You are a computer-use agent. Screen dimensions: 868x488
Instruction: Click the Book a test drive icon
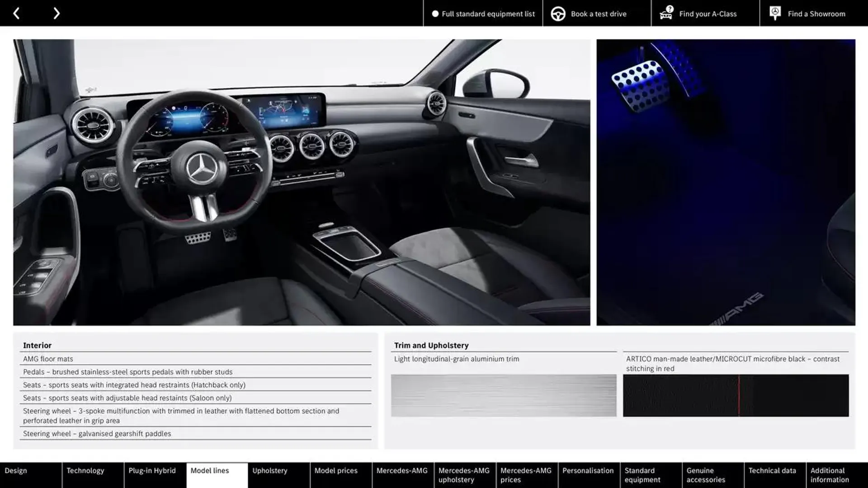(558, 13)
